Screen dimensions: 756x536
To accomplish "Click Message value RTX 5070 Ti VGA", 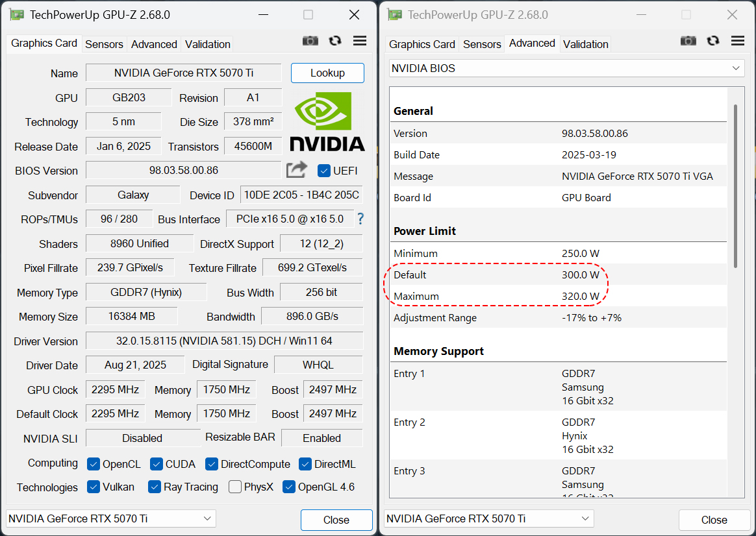I will (637, 177).
